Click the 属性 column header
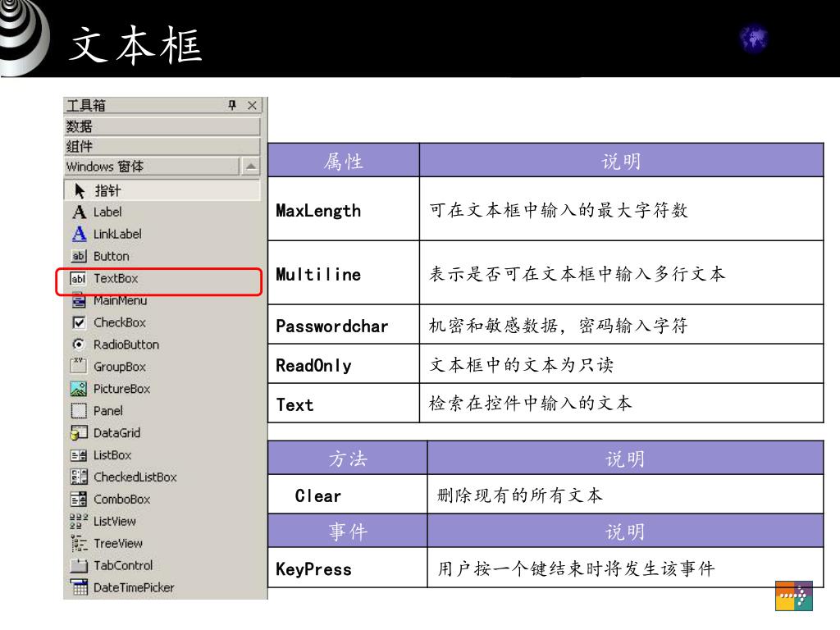 click(x=344, y=160)
